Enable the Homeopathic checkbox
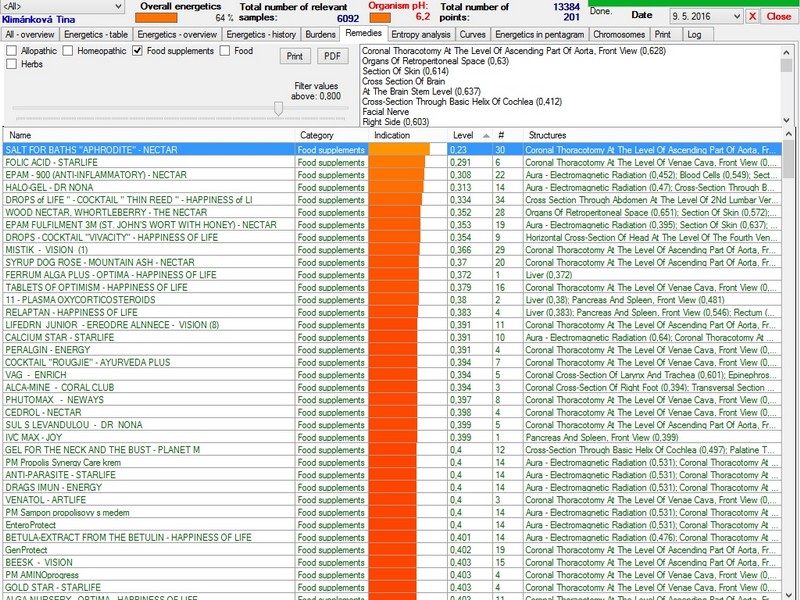 point(68,51)
